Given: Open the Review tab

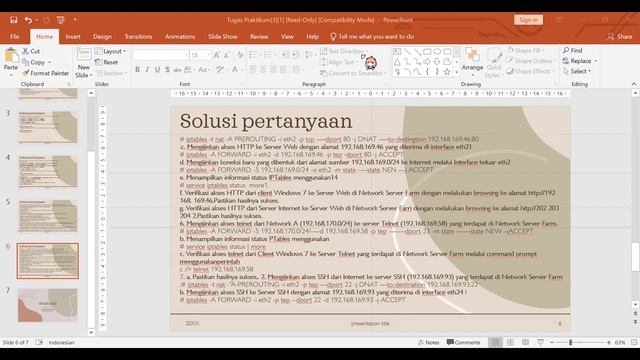Looking at the screenshot, I should [x=259, y=36].
